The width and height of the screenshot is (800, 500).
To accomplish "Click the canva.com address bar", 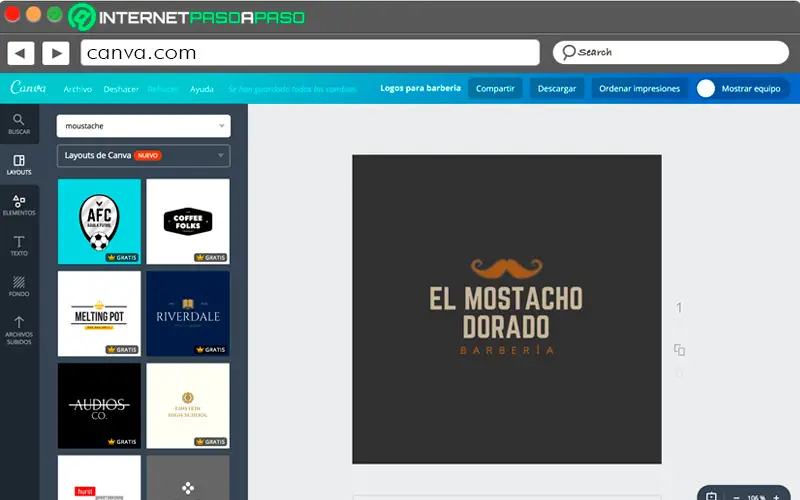I will click(x=310, y=53).
